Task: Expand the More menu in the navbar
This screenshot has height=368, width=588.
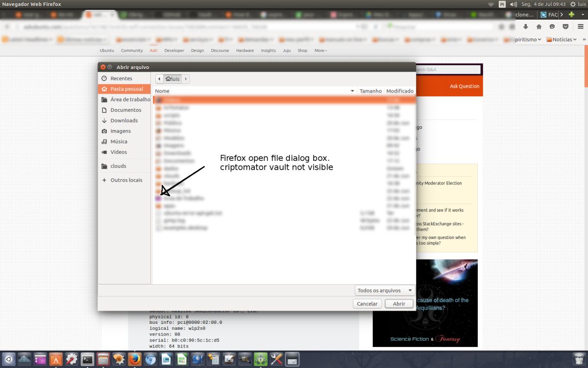Action: tap(320, 51)
